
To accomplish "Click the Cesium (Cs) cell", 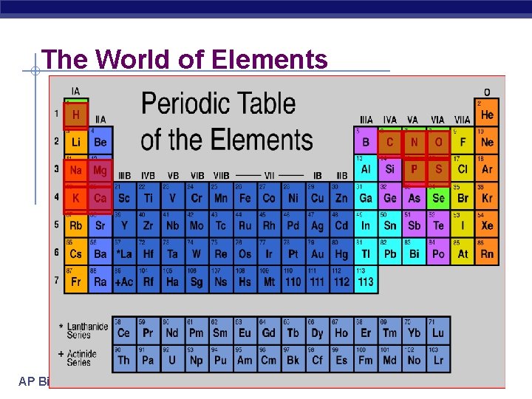I will (x=76, y=252).
